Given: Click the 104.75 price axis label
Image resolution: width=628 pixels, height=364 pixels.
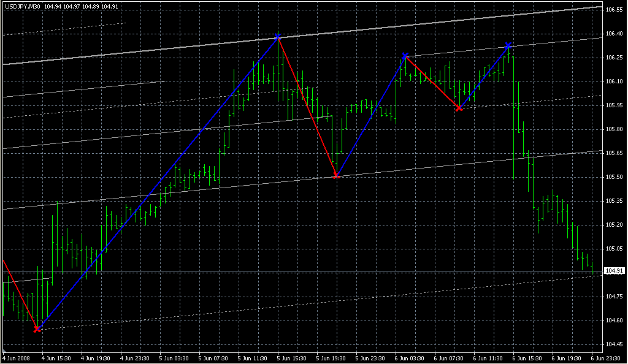Looking at the screenshot, I should coord(614,297).
